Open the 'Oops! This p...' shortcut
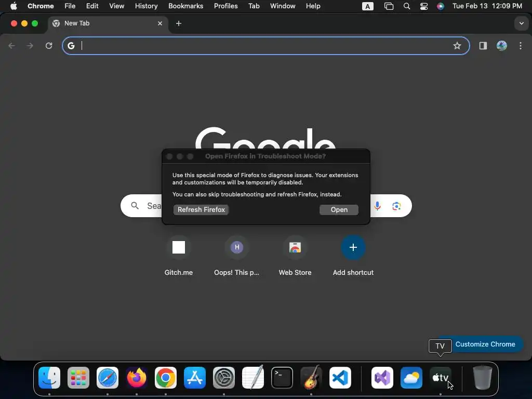 [x=237, y=256]
